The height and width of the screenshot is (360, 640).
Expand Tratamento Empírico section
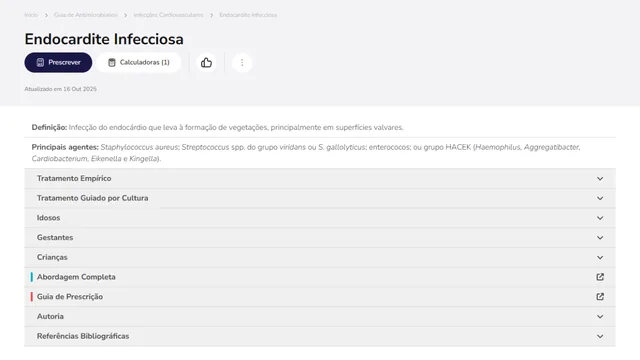pos(320,178)
